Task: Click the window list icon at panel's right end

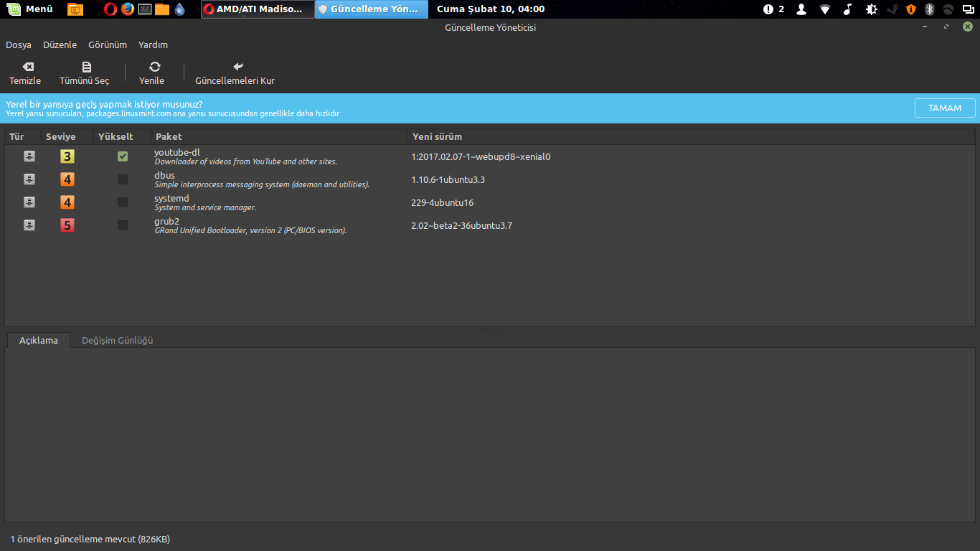Action: pyautogui.click(x=967, y=9)
